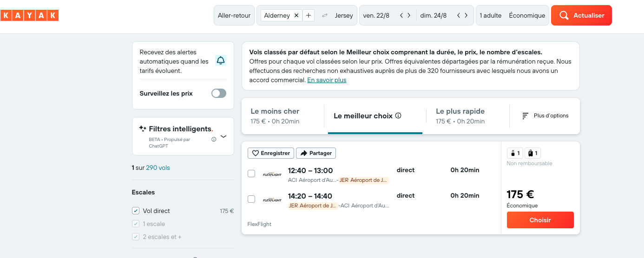Open info icon under Filtres intelligents
644x258 pixels.
[x=214, y=139]
